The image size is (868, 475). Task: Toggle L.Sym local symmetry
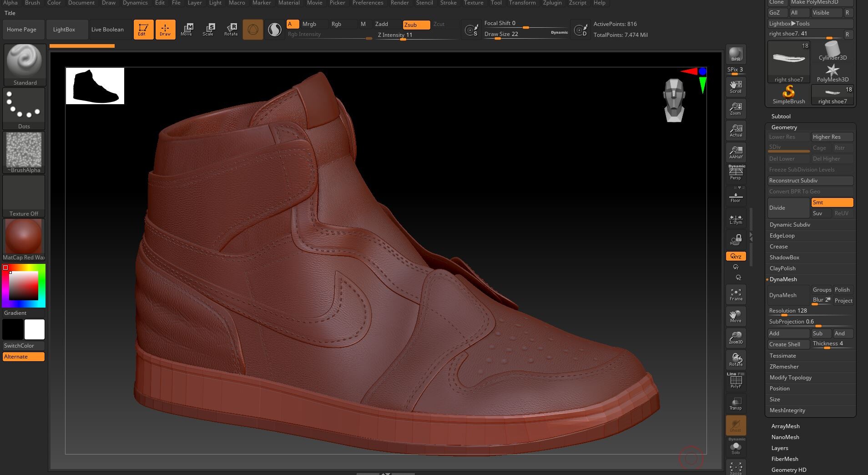[x=736, y=218]
